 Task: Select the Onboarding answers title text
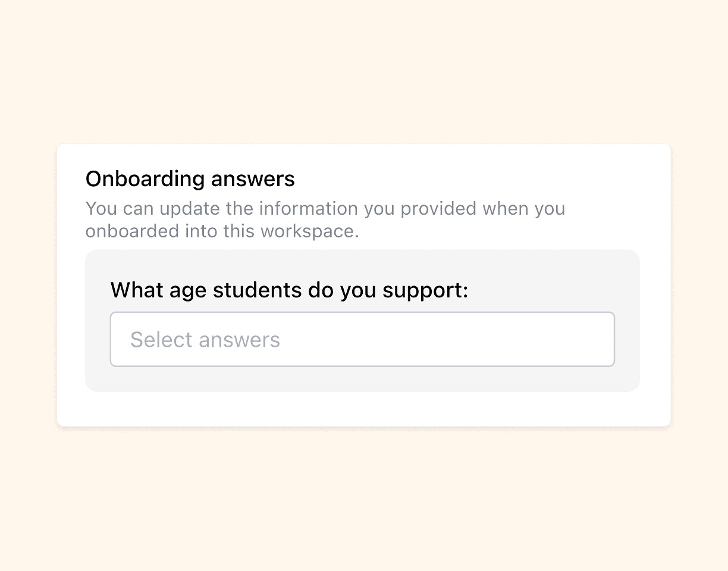tap(190, 178)
